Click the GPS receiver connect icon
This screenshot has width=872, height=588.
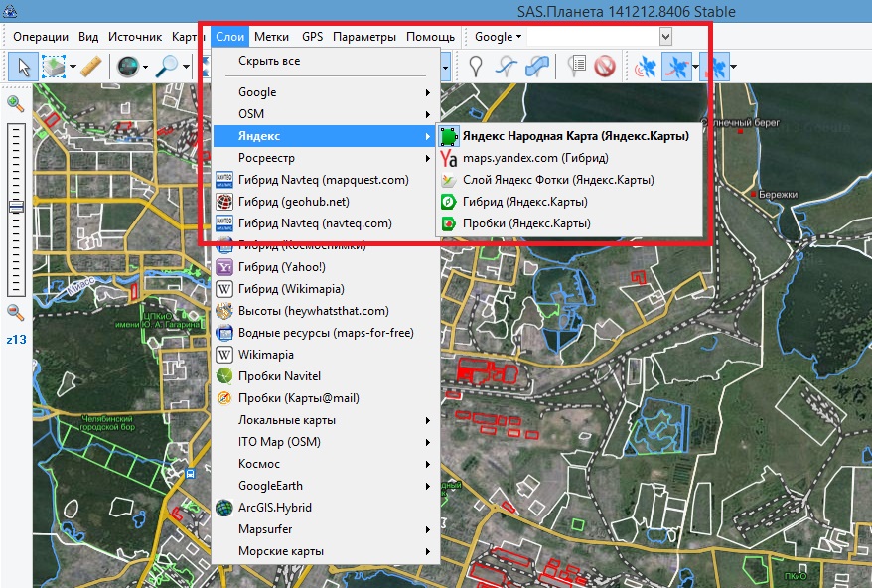646,67
